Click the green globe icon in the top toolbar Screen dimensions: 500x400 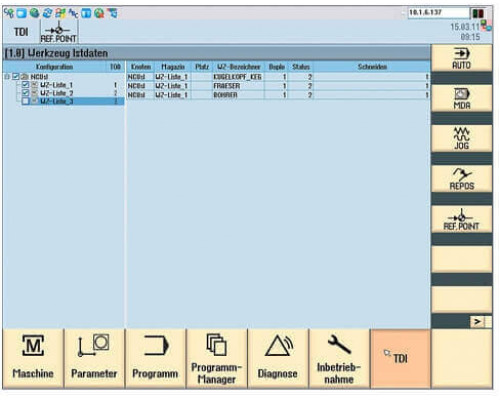click(34, 13)
